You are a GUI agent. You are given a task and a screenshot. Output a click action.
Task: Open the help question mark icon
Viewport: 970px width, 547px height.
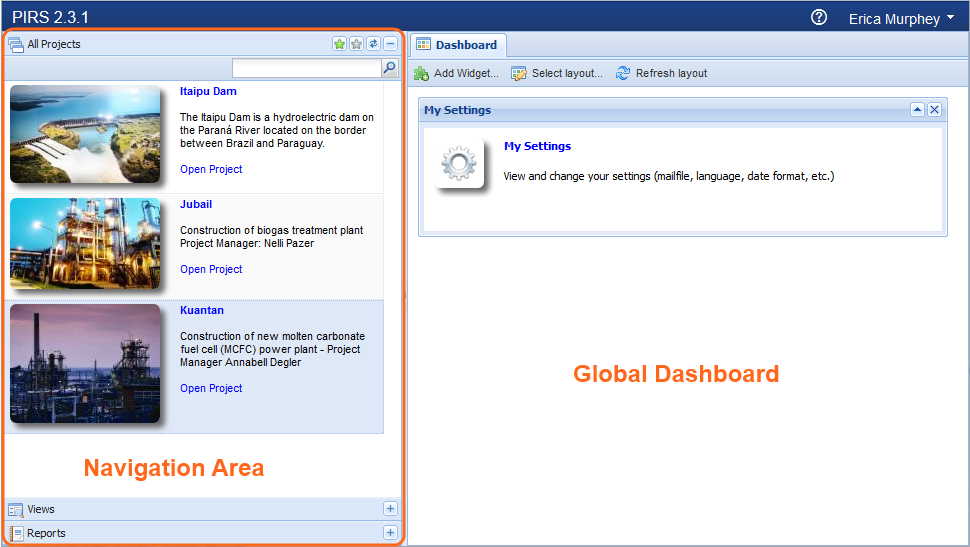pos(818,17)
